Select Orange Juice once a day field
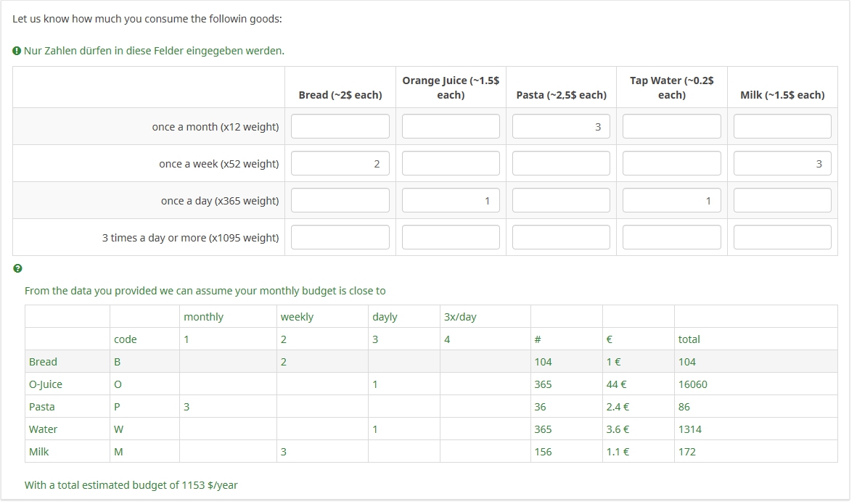The height and width of the screenshot is (504, 857). coord(451,201)
